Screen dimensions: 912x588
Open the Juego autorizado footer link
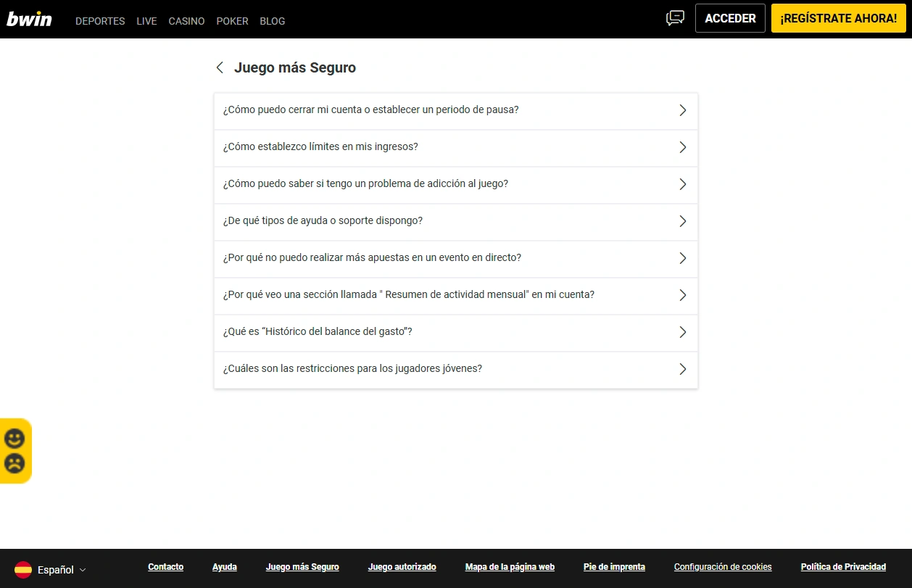click(x=402, y=567)
